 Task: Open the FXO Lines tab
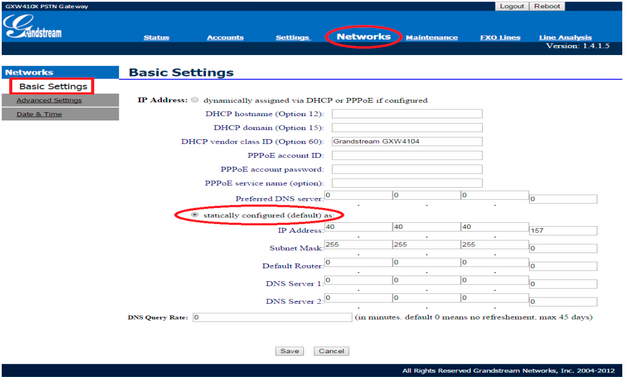[500, 37]
